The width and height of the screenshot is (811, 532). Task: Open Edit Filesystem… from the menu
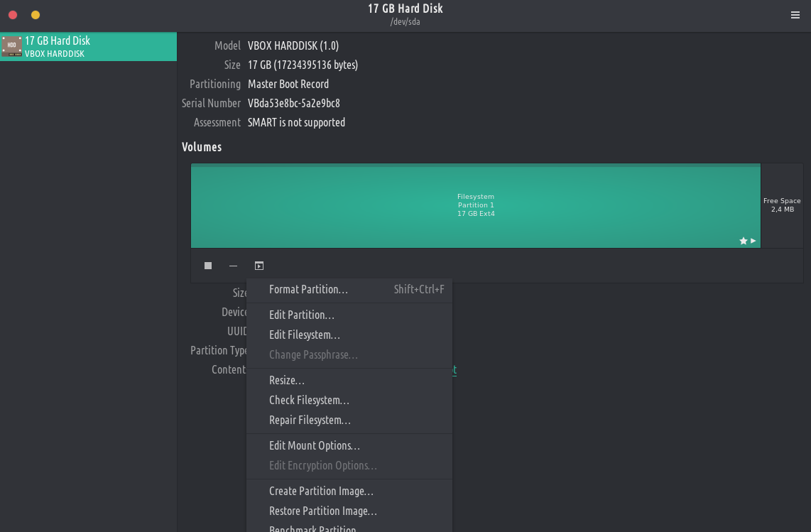coord(305,335)
